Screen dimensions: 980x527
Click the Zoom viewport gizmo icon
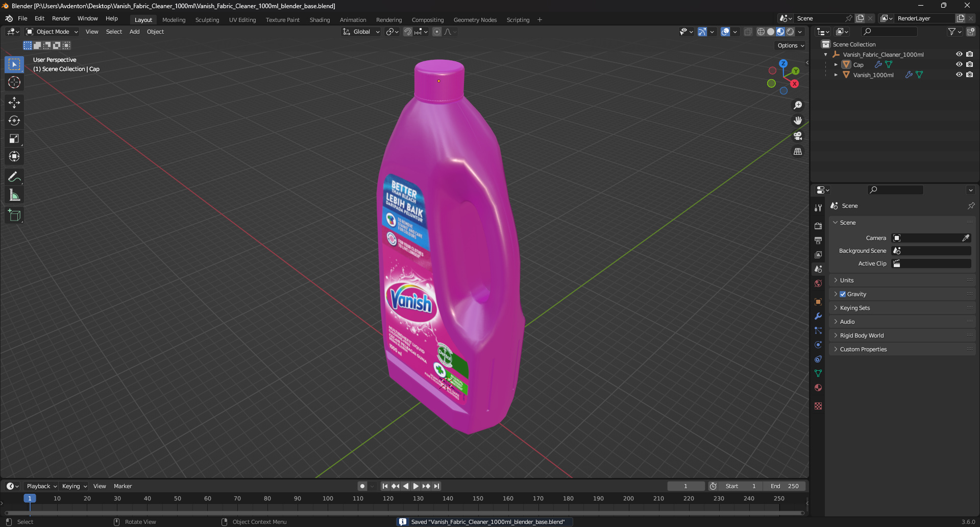[798, 105]
